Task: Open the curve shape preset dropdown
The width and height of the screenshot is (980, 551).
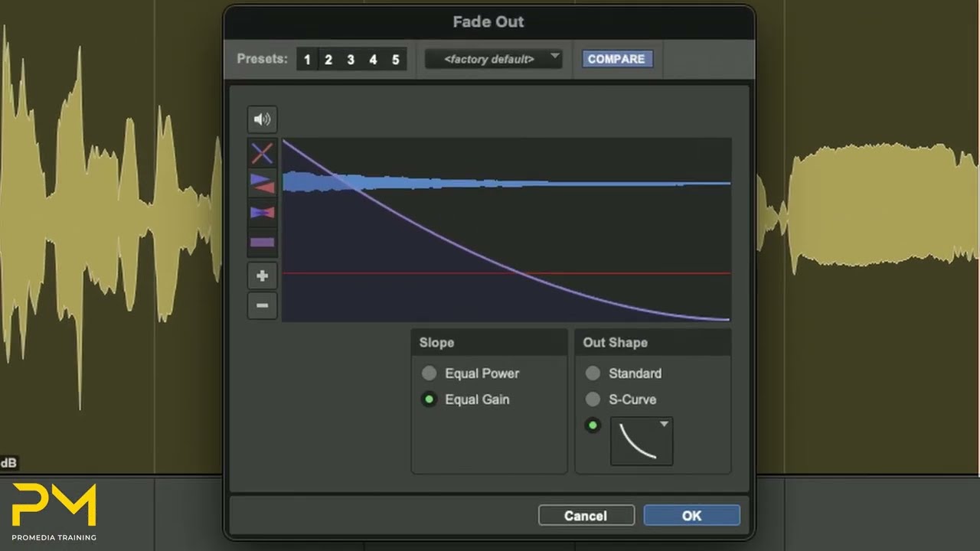Action: pyautogui.click(x=642, y=441)
